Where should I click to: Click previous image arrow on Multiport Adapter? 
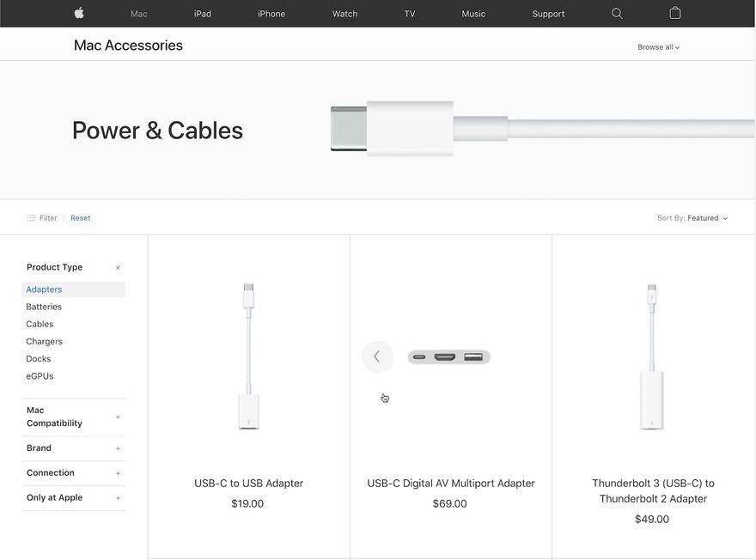click(x=377, y=356)
